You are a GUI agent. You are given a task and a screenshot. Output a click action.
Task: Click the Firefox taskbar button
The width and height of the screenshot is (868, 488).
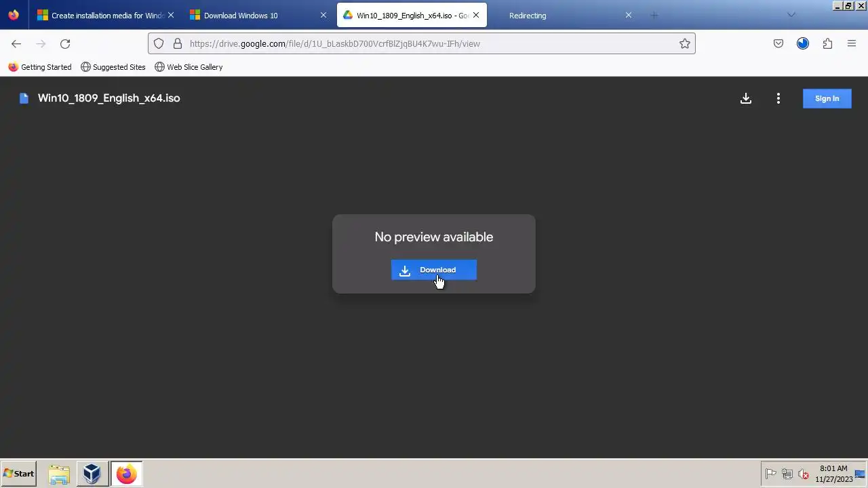(x=126, y=474)
